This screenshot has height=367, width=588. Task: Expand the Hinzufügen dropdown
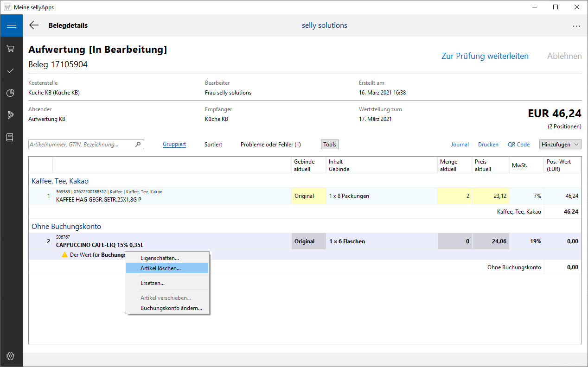click(x=560, y=145)
